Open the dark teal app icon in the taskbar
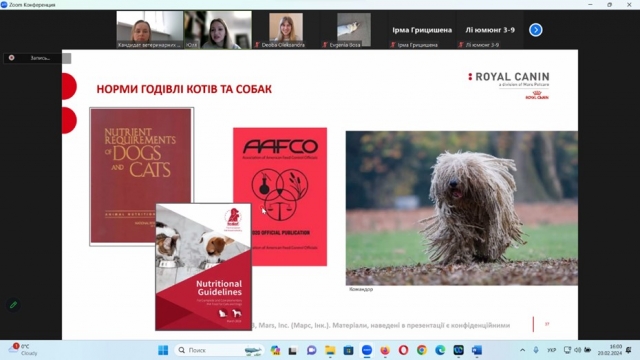 [458, 350]
